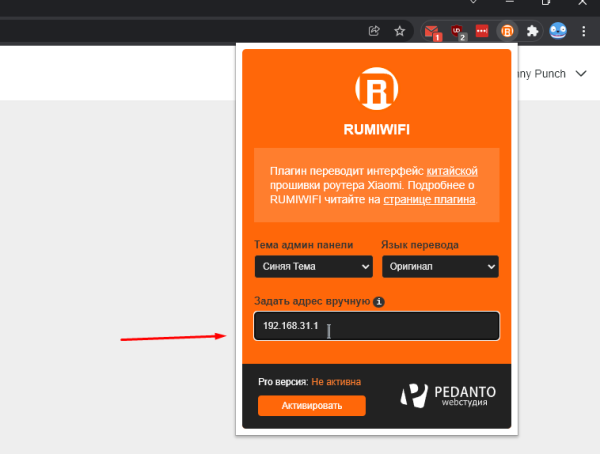This screenshot has width=600, height=454.
Task: Open the red password manager extension icon
Action: 482,31
